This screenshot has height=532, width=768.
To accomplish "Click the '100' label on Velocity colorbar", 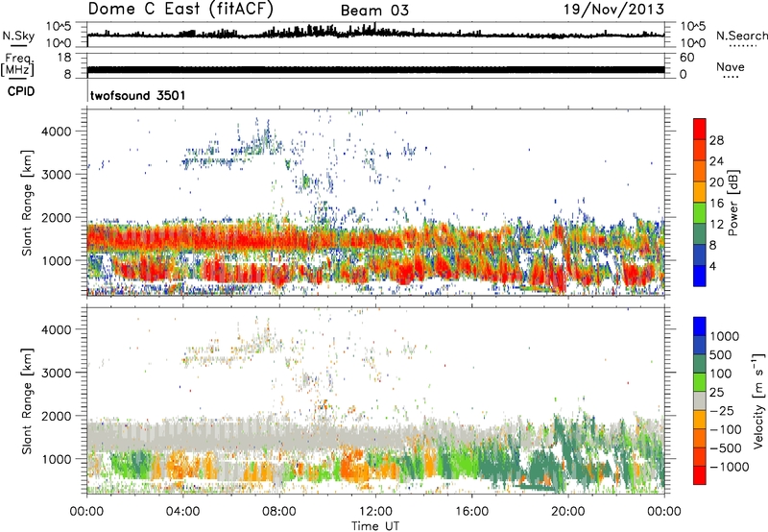I will (720, 374).
